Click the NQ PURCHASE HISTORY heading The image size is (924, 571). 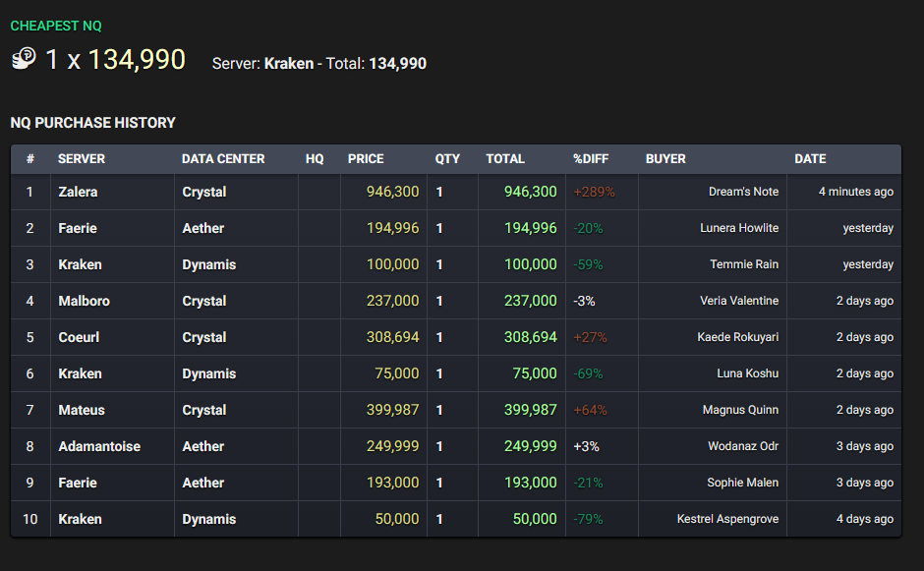coord(93,123)
